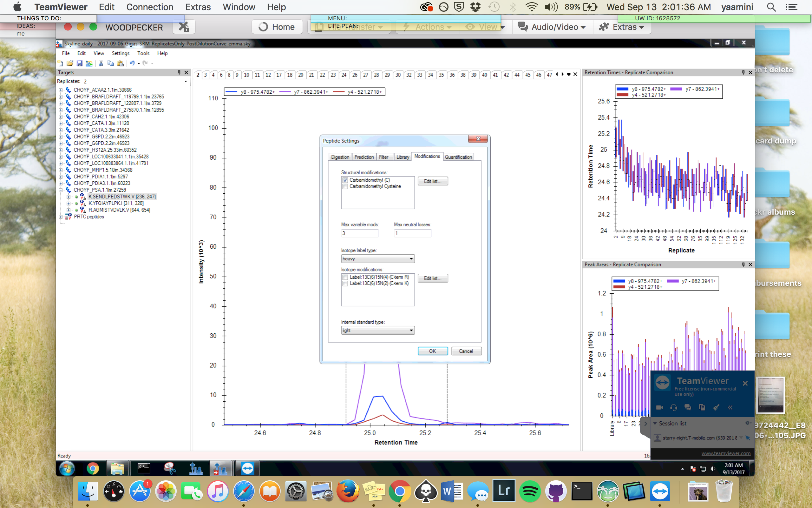Expand K.SENDLPEDSTWK.V peptide node
This screenshot has height=508, width=812.
coord(69,197)
